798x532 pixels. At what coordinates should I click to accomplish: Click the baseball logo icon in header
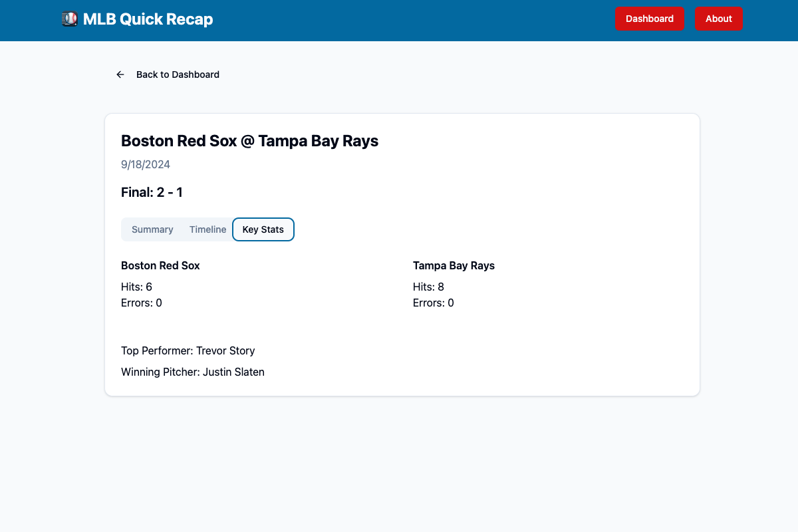coord(69,19)
